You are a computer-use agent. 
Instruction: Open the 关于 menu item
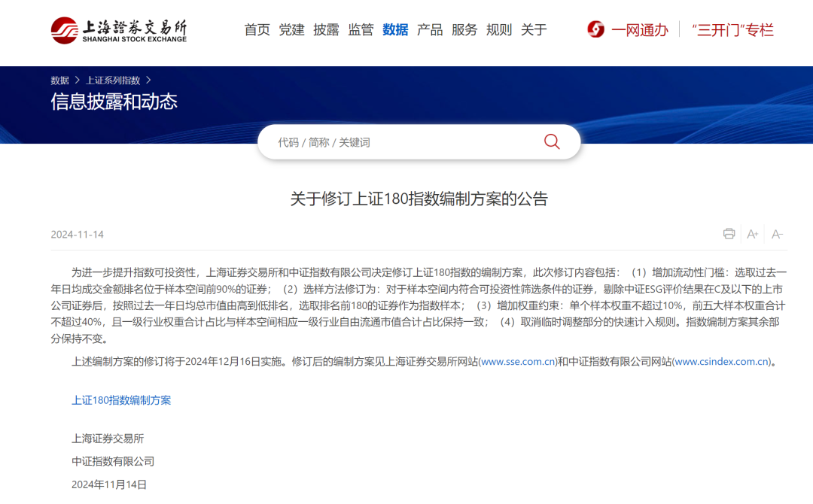tap(534, 29)
